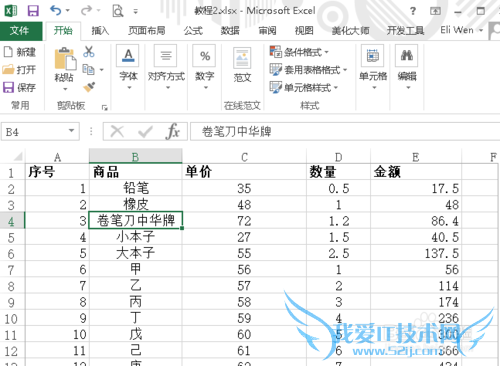Switch to the 插入 tab

click(100, 31)
